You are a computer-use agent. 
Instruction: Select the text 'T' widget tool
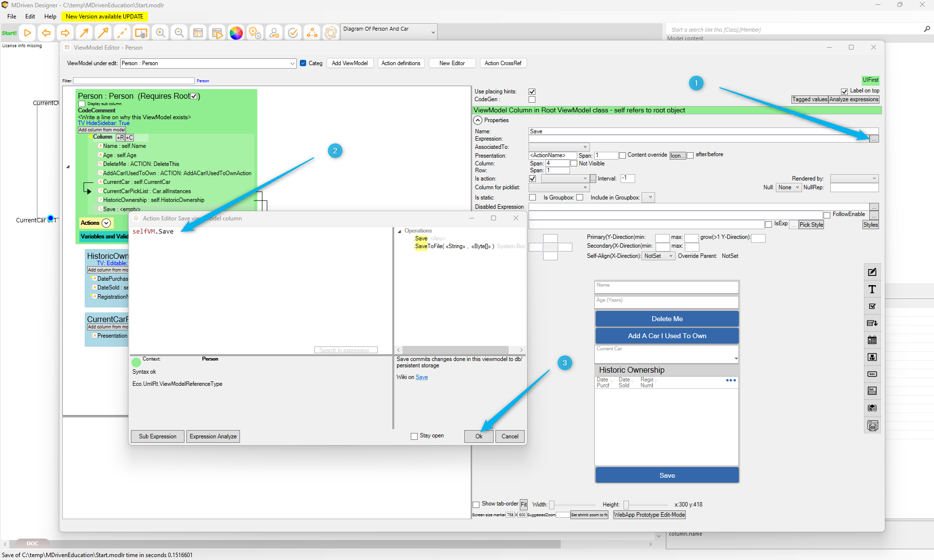click(872, 289)
